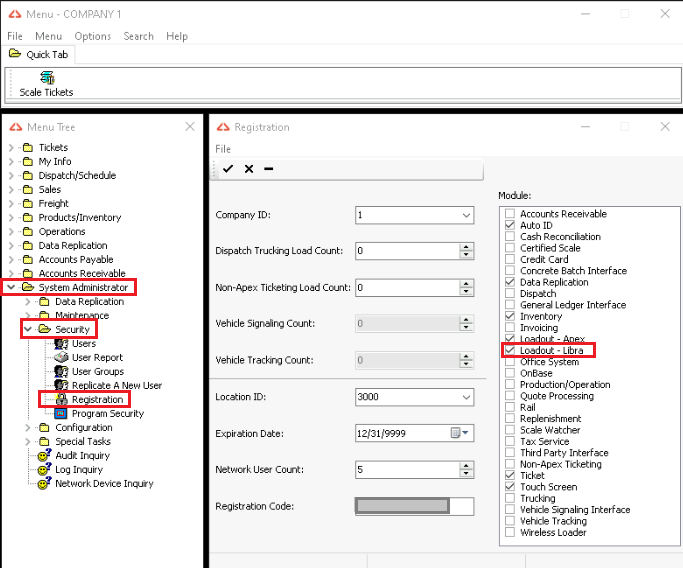Click the Audit Inquiry smiley icon

click(x=44, y=455)
